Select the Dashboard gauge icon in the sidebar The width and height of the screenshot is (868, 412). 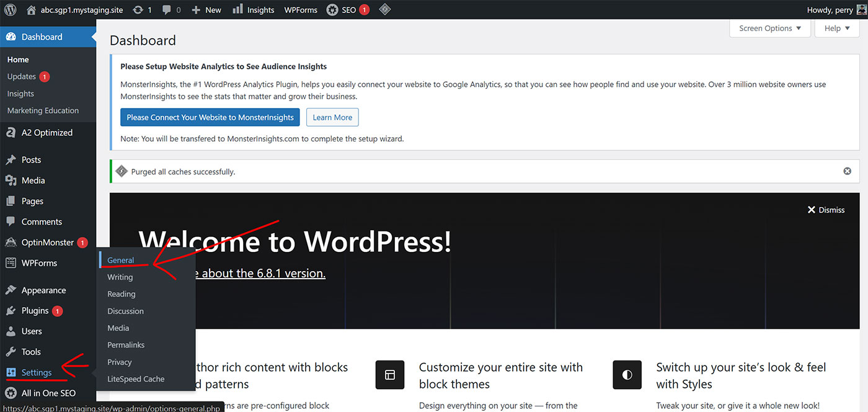coord(11,37)
